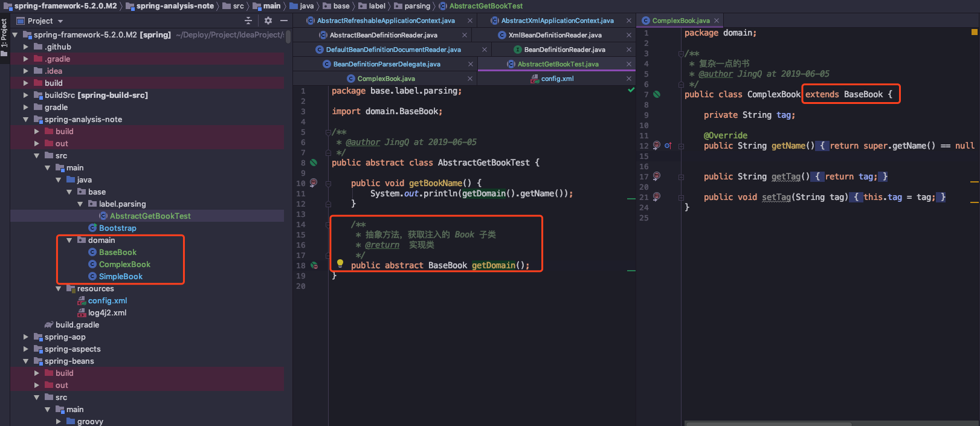Click the yellow inspection indicator in right editor
Viewport: 980px width, 426px height.
point(975,31)
